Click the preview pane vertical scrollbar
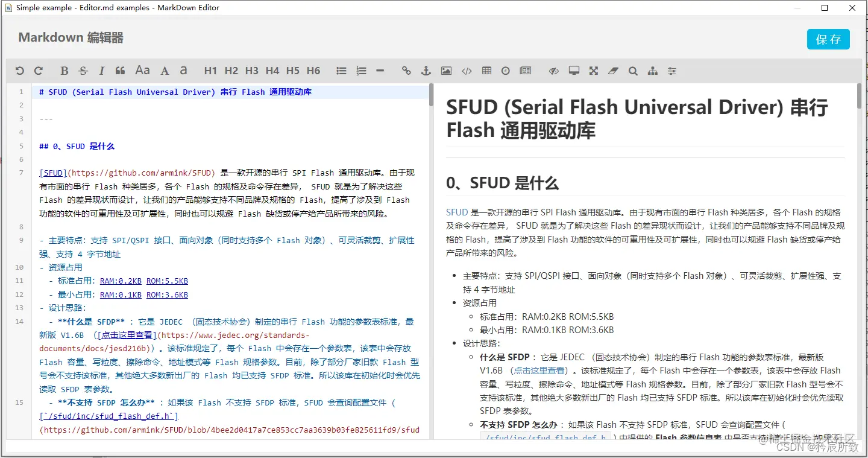Image resolution: width=868 pixels, height=458 pixels. 860,95
